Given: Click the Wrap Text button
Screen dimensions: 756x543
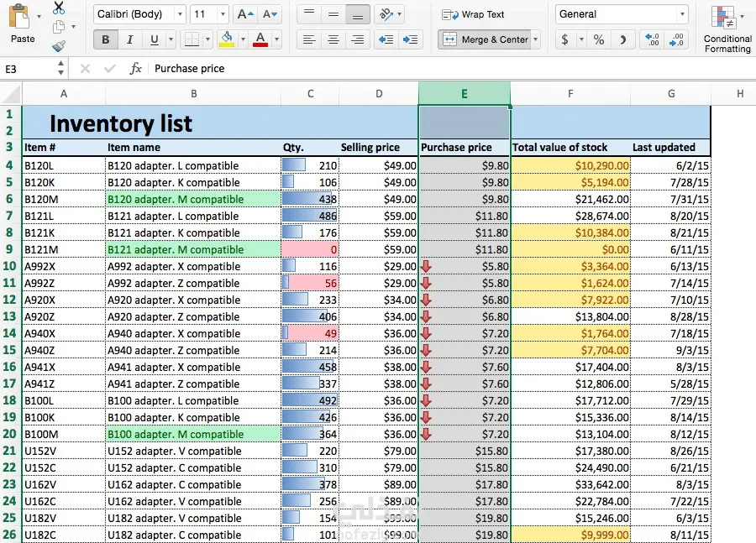Looking at the screenshot, I should pyautogui.click(x=474, y=14).
